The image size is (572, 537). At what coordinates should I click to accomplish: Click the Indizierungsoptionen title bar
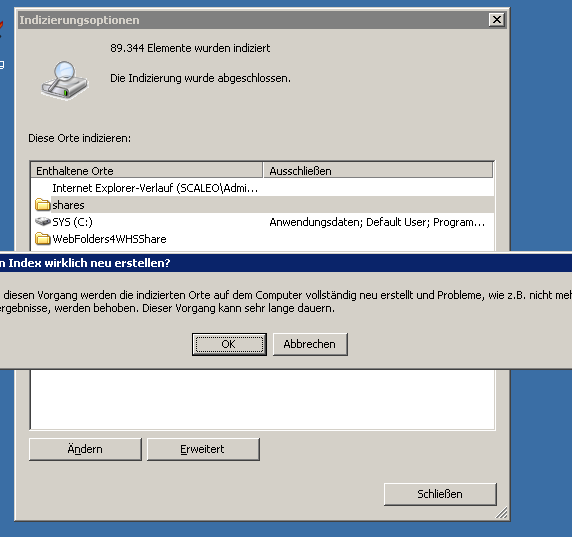point(253,20)
